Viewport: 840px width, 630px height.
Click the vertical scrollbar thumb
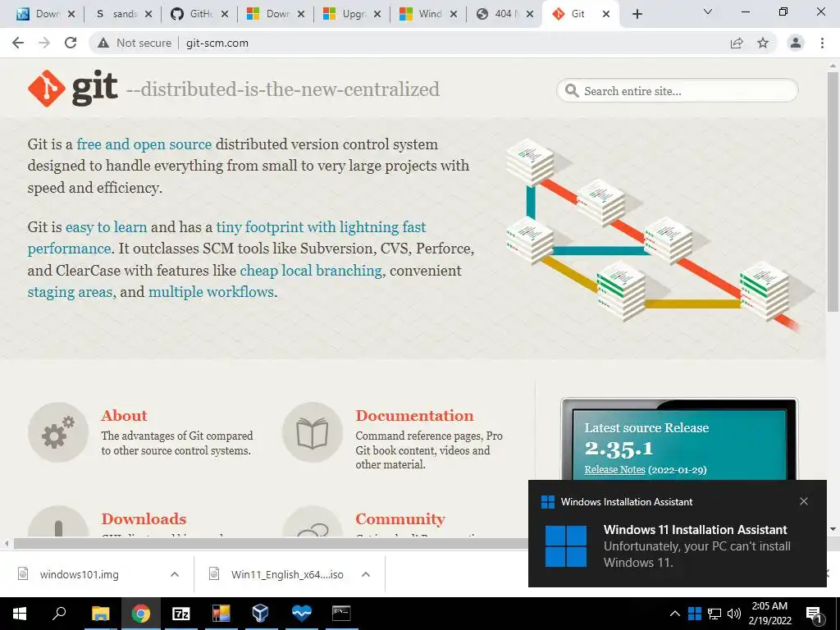pos(833,191)
